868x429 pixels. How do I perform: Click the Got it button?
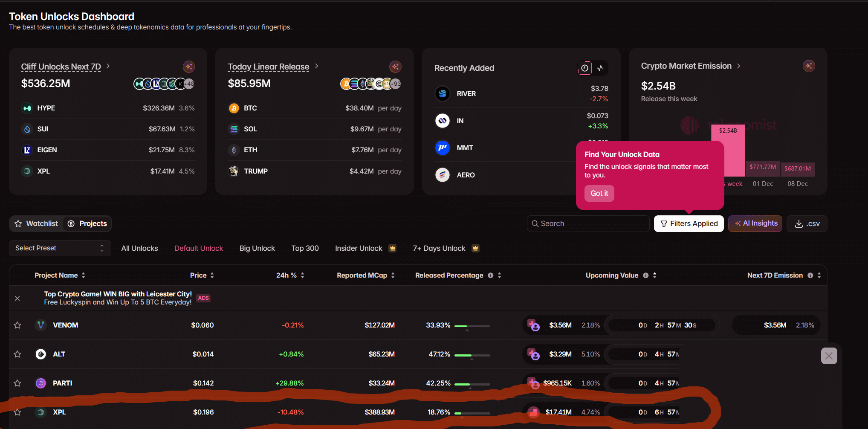coord(599,193)
